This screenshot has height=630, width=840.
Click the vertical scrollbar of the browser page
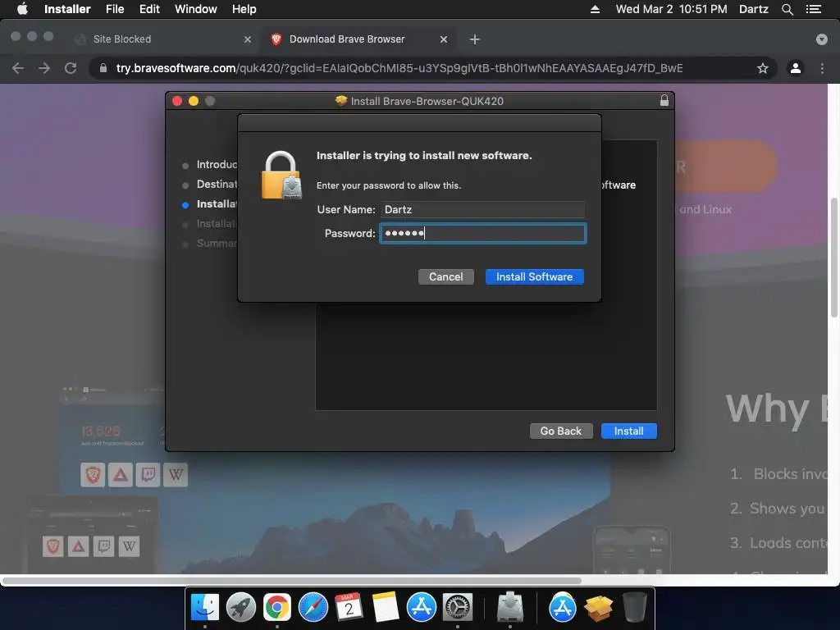(x=834, y=257)
